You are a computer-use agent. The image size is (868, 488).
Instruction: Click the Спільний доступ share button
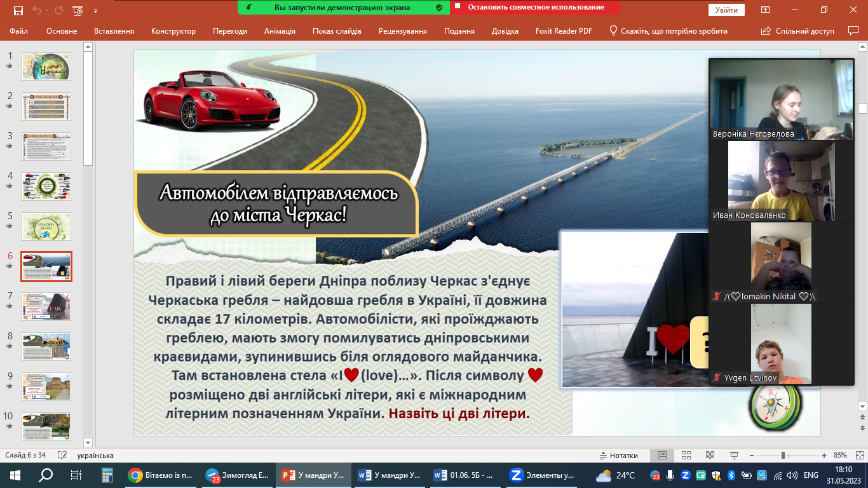(x=797, y=31)
